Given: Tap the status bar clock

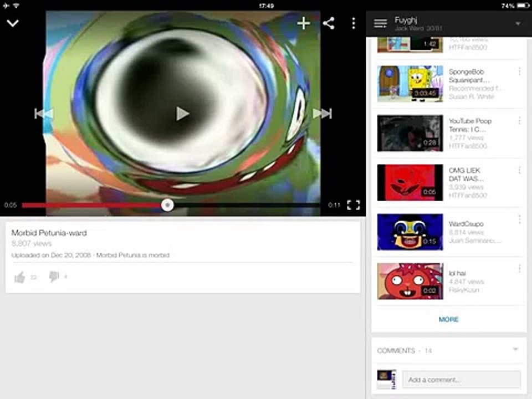Looking at the screenshot, I should coord(267,6).
